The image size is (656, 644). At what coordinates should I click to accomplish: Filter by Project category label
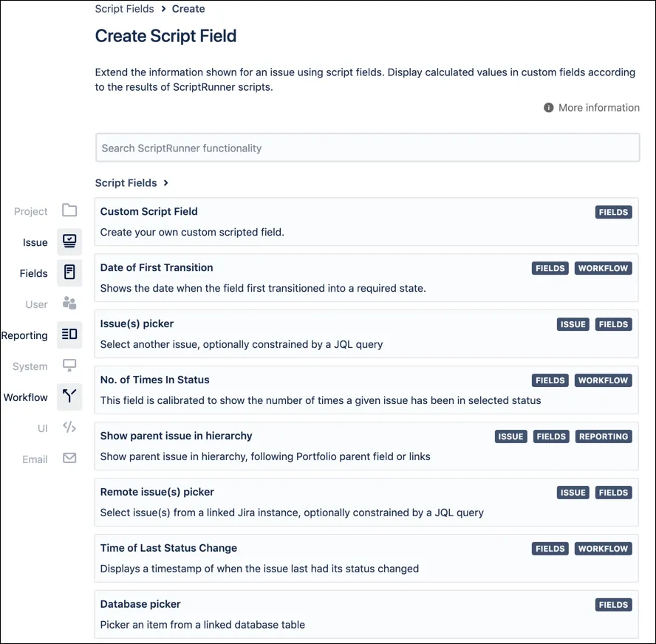point(30,211)
